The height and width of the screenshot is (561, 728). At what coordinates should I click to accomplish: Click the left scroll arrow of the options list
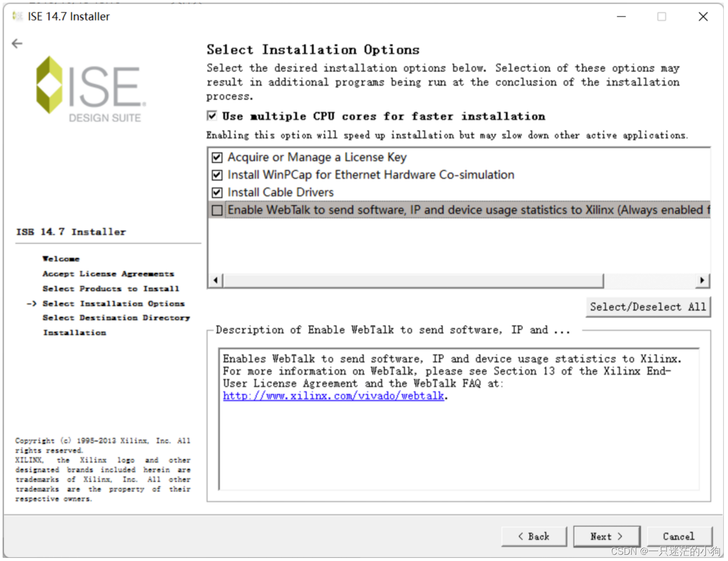[x=215, y=280]
